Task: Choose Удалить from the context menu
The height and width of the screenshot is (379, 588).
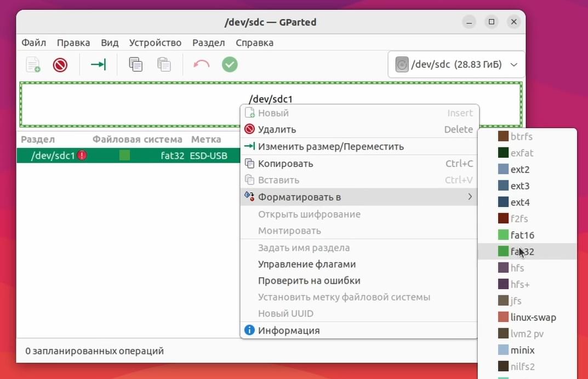Action: pyautogui.click(x=359, y=129)
